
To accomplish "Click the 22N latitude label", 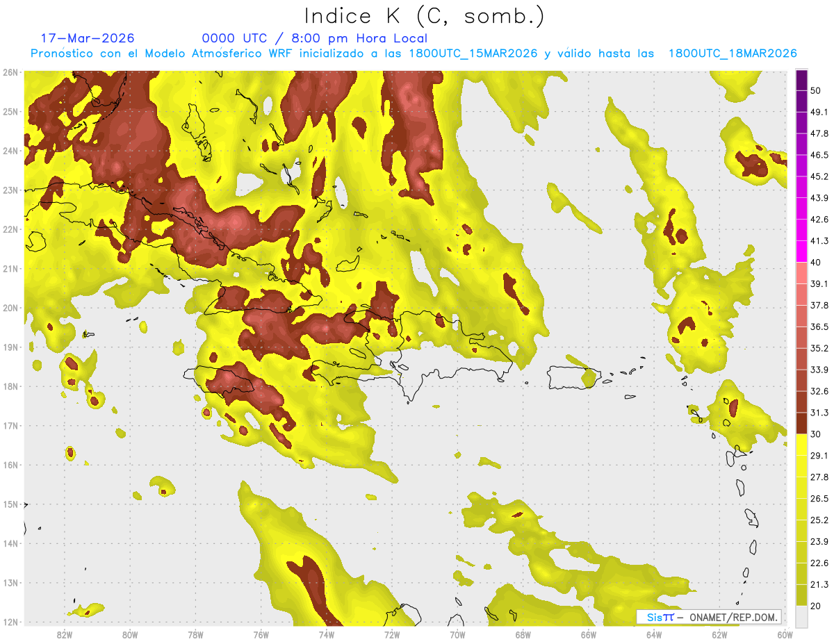I will coord(10,229).
